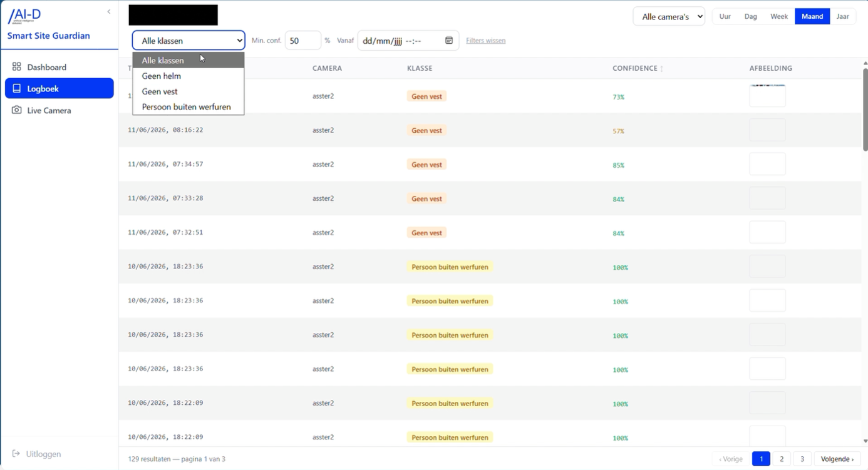868x470 pixels.
Task: Choose 'Geen vest' from the class list
Action: pos(189,91)
